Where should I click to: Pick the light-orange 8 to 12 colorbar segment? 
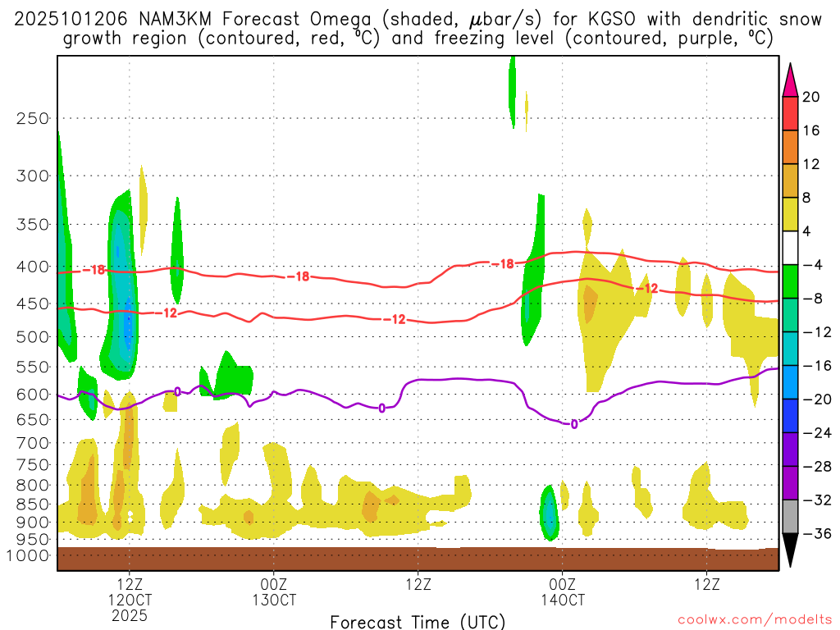pyautogui.click(x=790, y=181)
